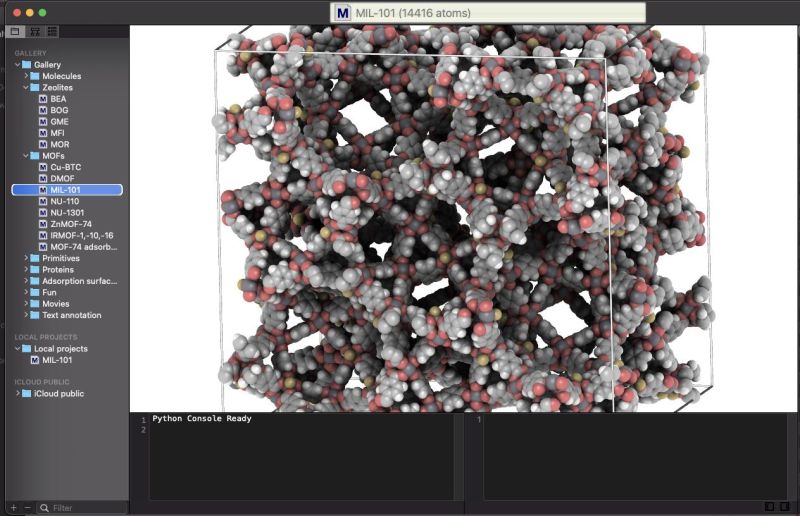800x516 pixels.
Task: Expand the iCloud public folder
Action: coord(17,394)
